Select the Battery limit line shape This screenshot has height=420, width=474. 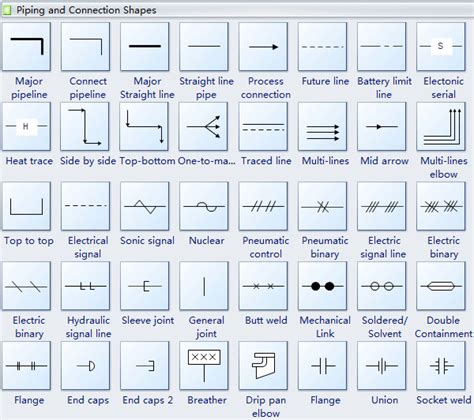[382, 46]
